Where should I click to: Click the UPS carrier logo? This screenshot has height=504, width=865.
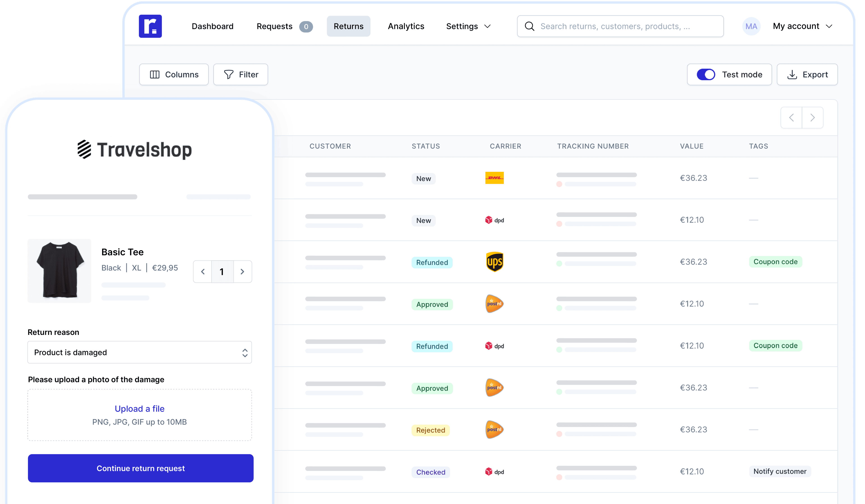494,262
